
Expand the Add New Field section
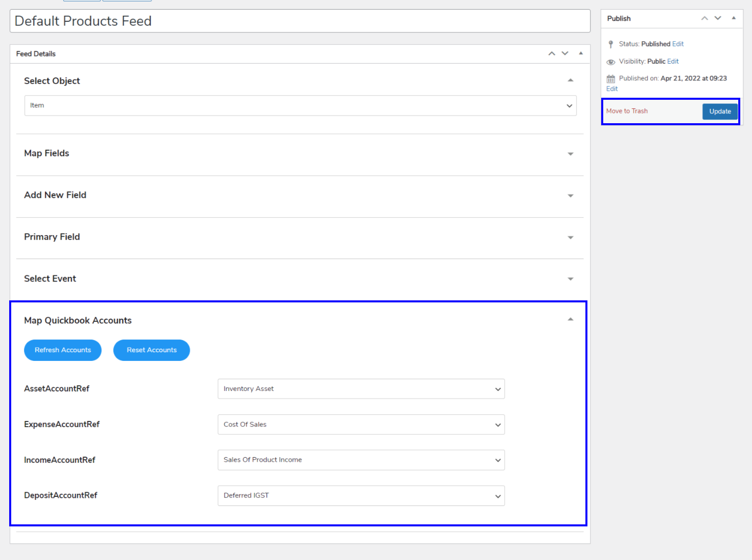coord(571,195)
